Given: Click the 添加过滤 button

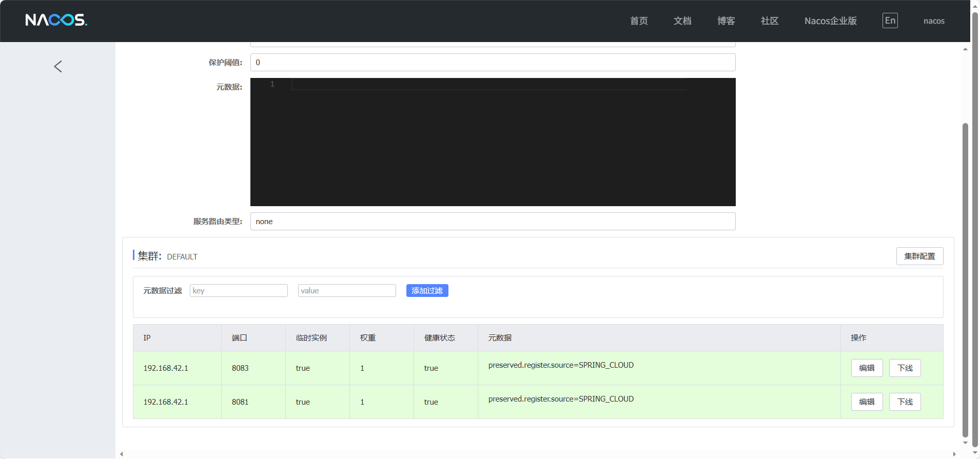Looking at the screenshot, I should [x=427, y=291].
